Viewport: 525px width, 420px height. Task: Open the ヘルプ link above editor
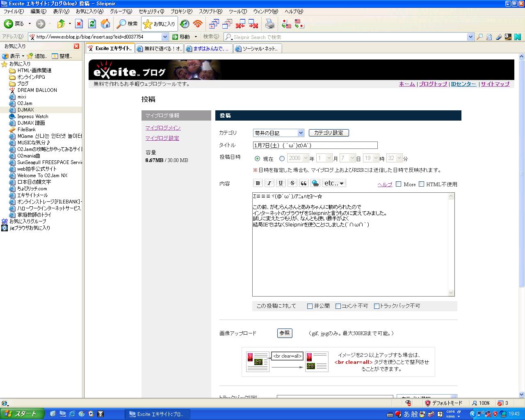point(385,185)
